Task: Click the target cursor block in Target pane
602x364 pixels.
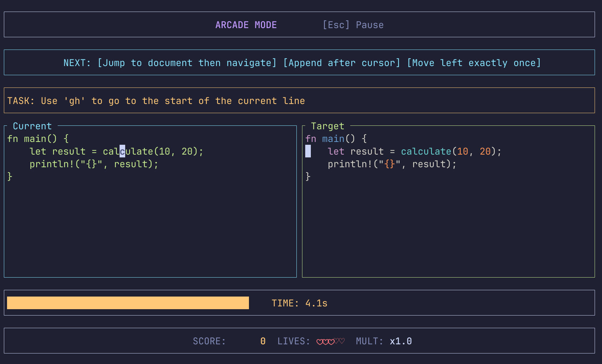Action: (308, 151)
